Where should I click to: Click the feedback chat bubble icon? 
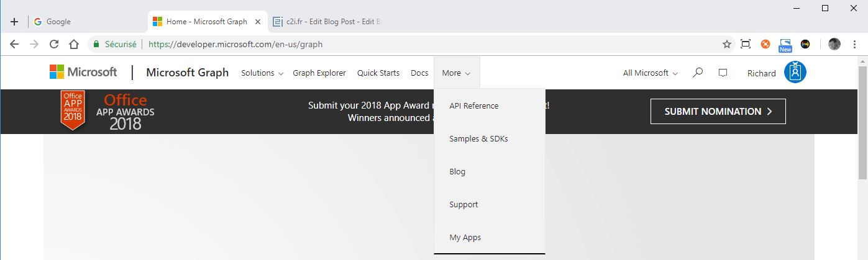point(723,73)
